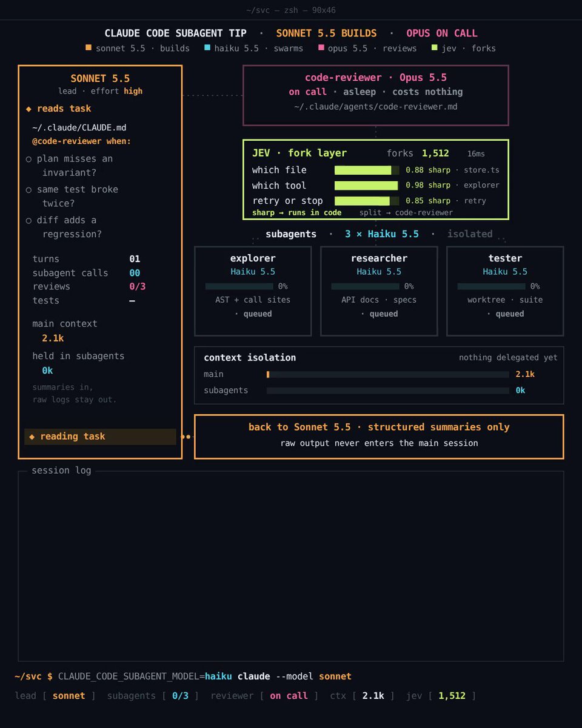Open the '~/.claude/CLAUDE.md' path
Viewport: 582px width, 728px height.
click(x=79, y=128)
